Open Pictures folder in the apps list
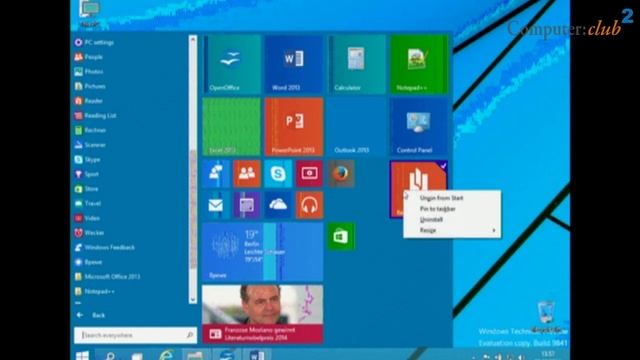Viewport: 640px width, 360px height. [90, 87]
